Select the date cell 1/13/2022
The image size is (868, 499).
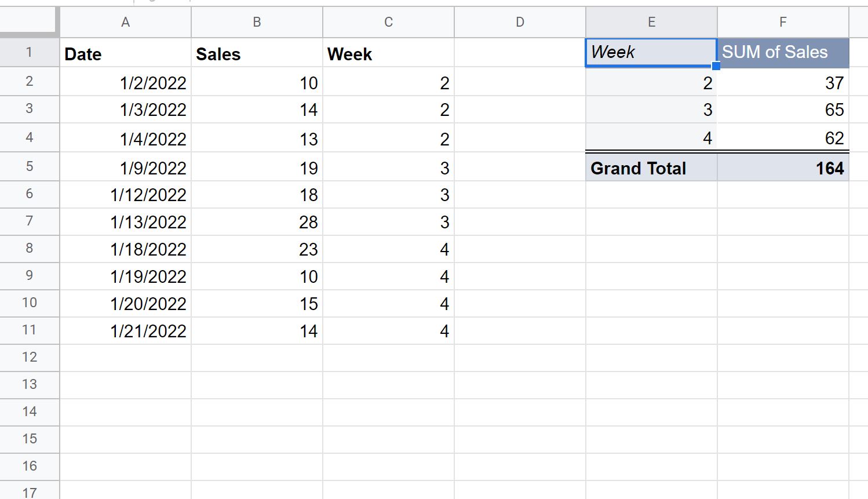[x=125, y=222]
